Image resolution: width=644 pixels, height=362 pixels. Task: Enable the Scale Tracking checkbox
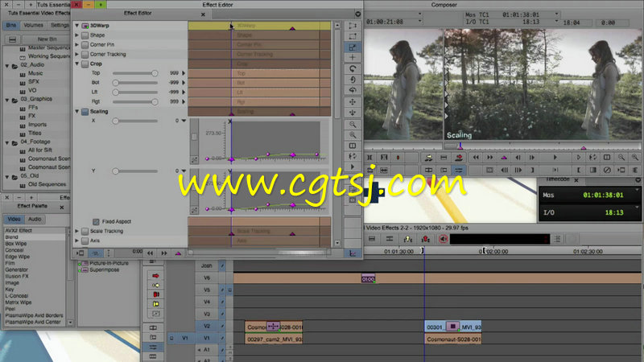click(x=85, y=231)
